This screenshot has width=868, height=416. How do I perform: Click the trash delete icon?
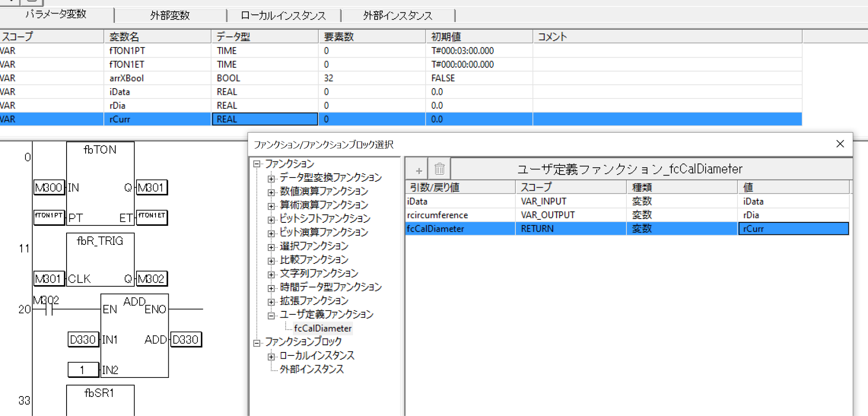click(440, 169)
